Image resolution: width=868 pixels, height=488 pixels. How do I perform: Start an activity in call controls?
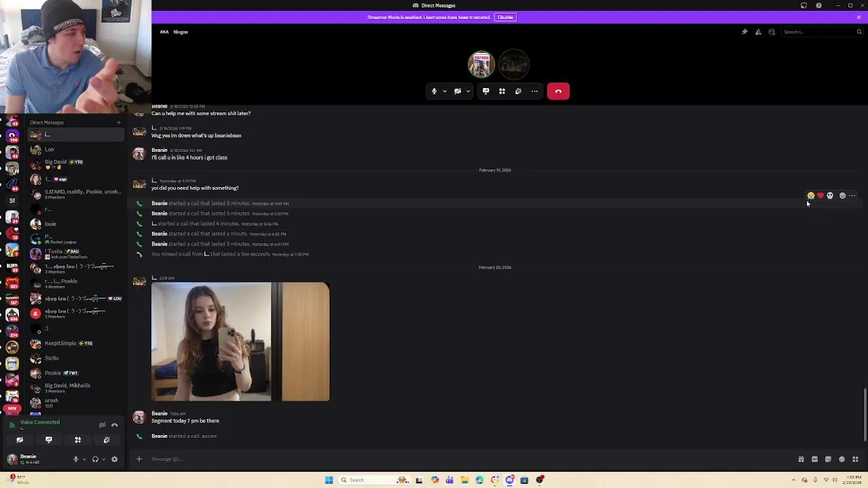502,91
